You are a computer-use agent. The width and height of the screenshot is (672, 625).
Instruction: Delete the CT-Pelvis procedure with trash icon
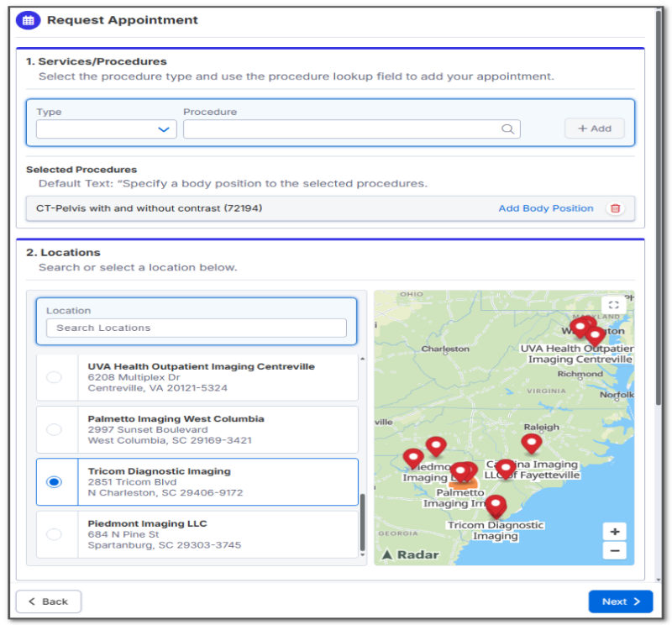[x=616, y=208]
